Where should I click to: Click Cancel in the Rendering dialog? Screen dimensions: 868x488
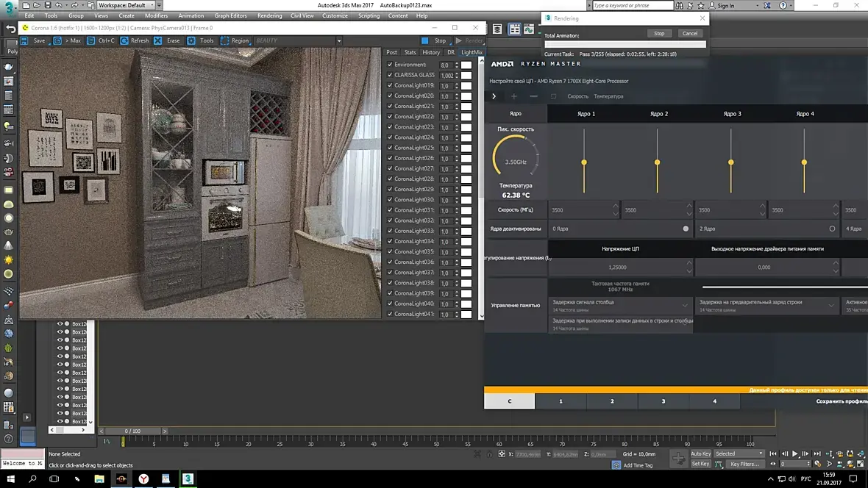pos(690,33)
